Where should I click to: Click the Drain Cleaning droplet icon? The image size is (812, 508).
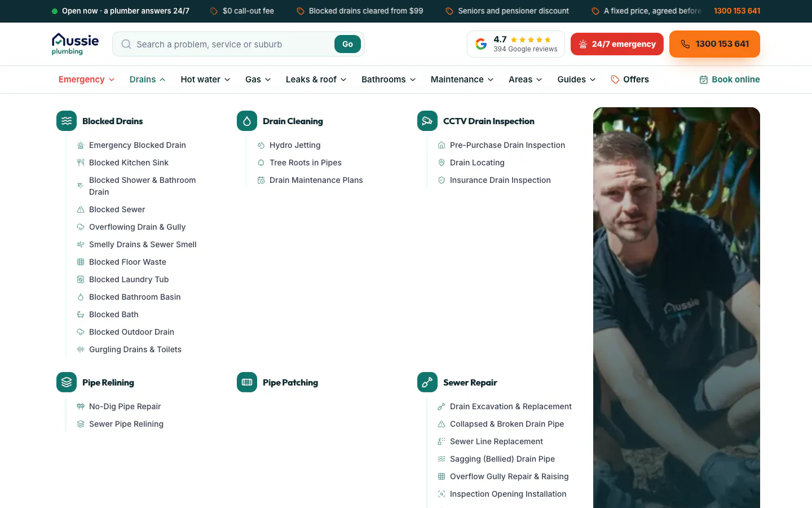point(247,121)
